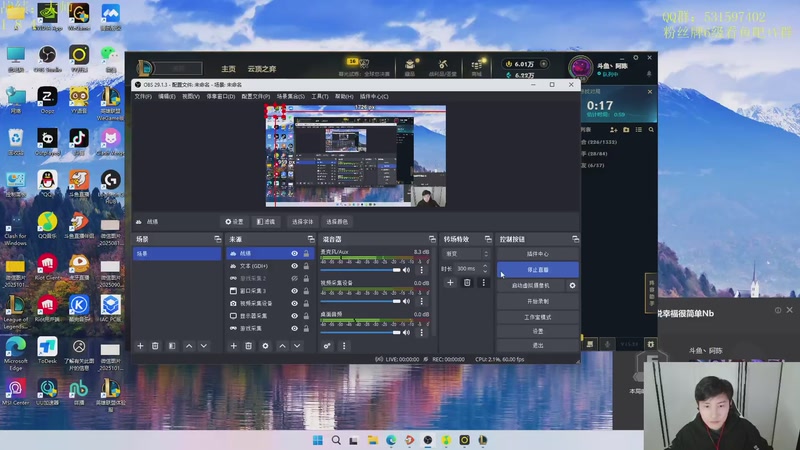Image resolution: width=800 pixels, height=450 pixels.
Task: Open three-dot menu for 麦克风/Aux channel
Action: 421,270
